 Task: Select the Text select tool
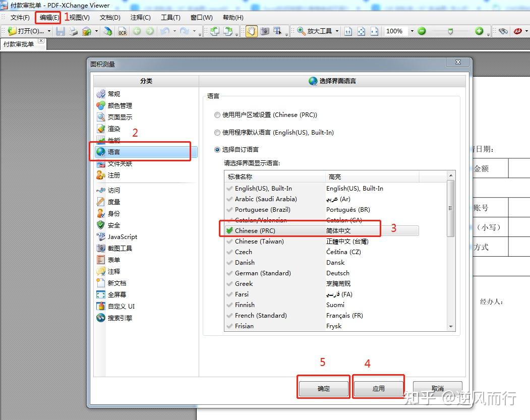(x=277, y=31)
